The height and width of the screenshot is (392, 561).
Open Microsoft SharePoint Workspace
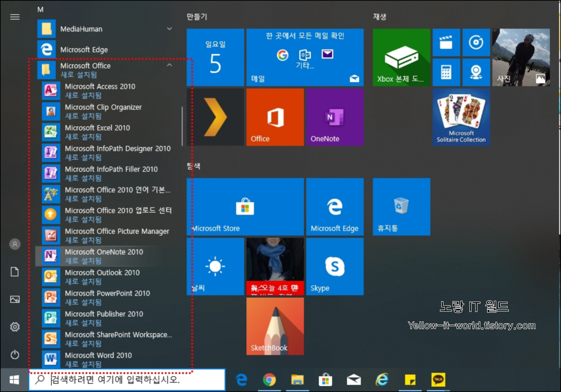click(x=106, y=339)
